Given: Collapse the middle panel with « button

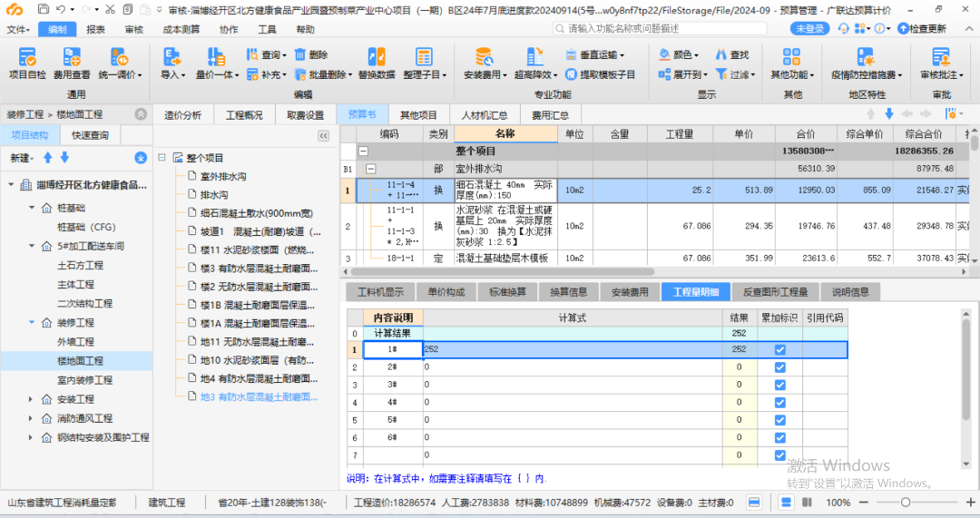Looking at the screenshot, I should point(323,135).
